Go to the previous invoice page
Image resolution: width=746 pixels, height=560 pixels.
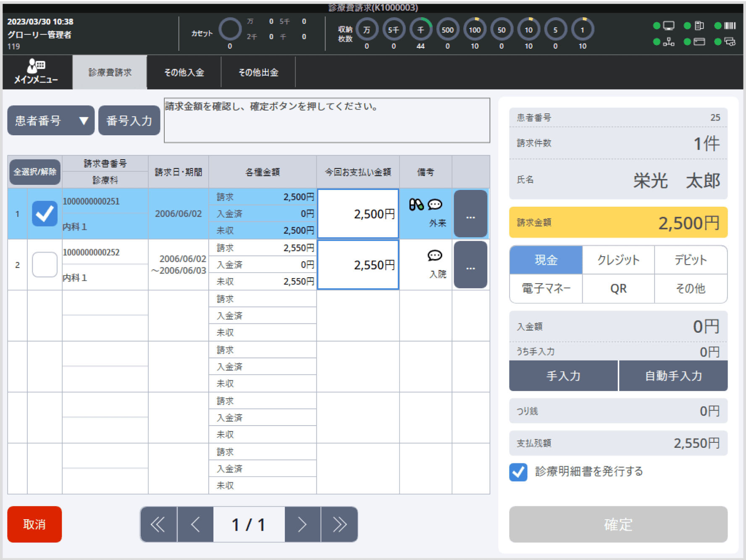195,524
